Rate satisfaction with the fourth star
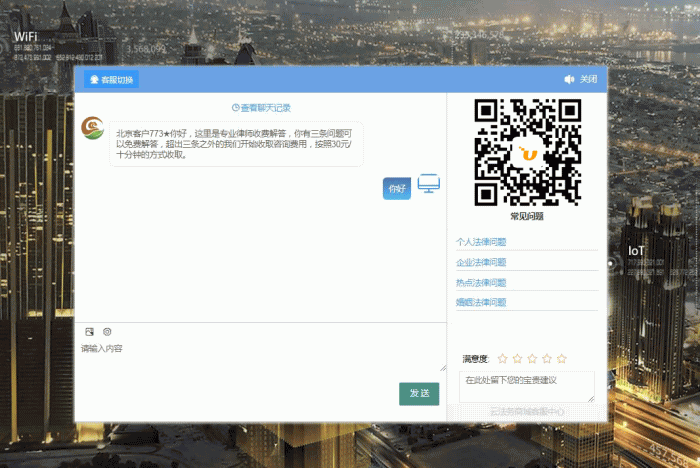The image size is (700, 468). pyautogui.click(x=547, y=359)
